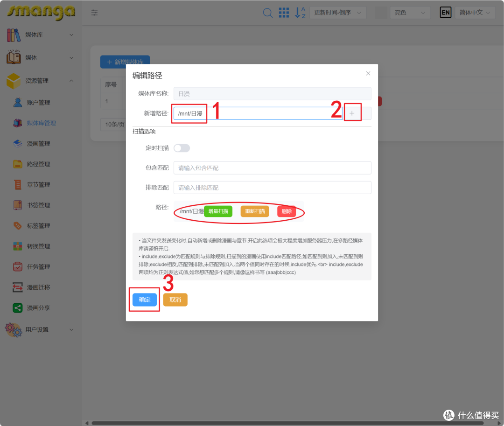
Task: Open 路径管理 menu item
Action: click(39, 164)
